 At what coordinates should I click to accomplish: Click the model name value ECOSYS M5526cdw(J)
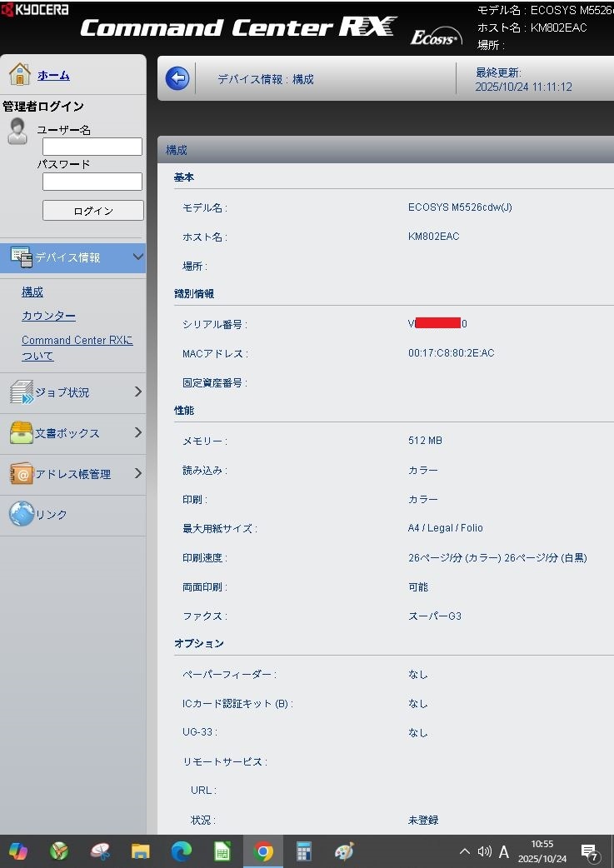460,207
